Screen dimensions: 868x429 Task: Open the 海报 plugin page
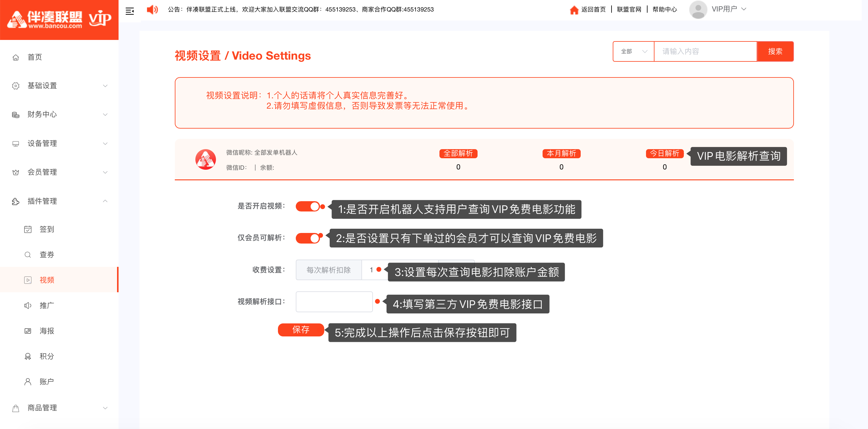click(59, 331)
